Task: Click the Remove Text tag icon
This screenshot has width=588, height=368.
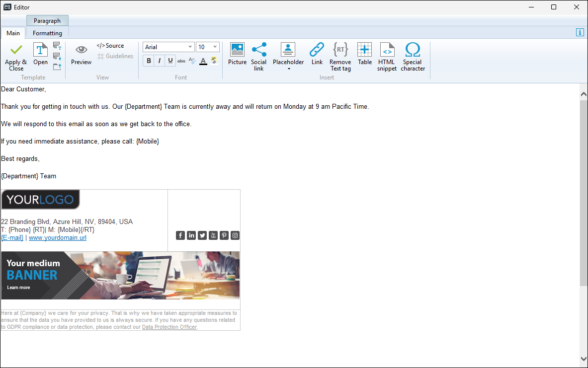Action: [340, 50]
